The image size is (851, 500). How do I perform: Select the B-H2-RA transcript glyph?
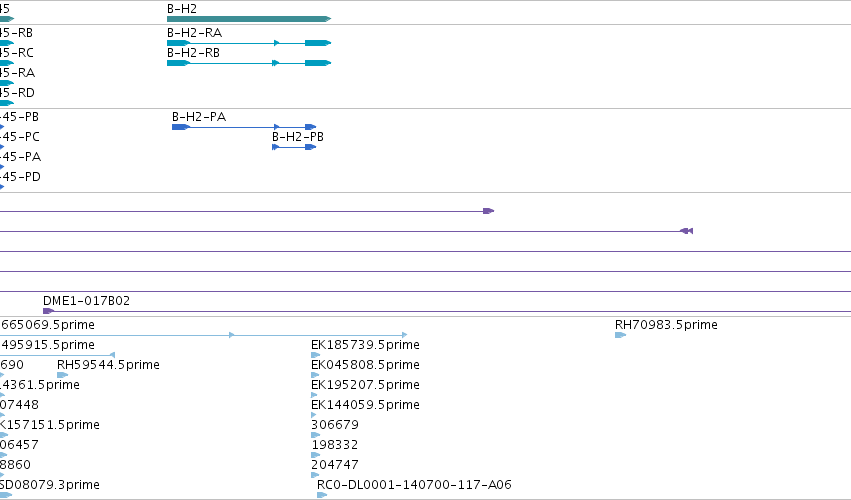click(249, 43)
